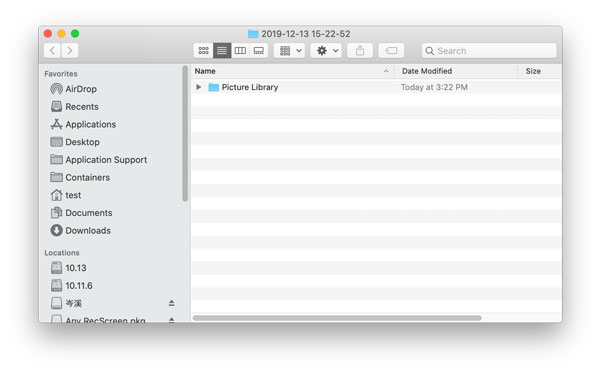Open the group-by dropdown
Image resolution: width=600 pixels, height=373 pixels.
pos(289,50)
